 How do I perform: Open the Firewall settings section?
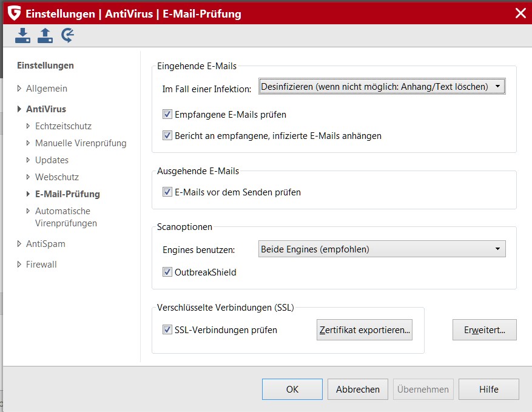pos(41,265)
